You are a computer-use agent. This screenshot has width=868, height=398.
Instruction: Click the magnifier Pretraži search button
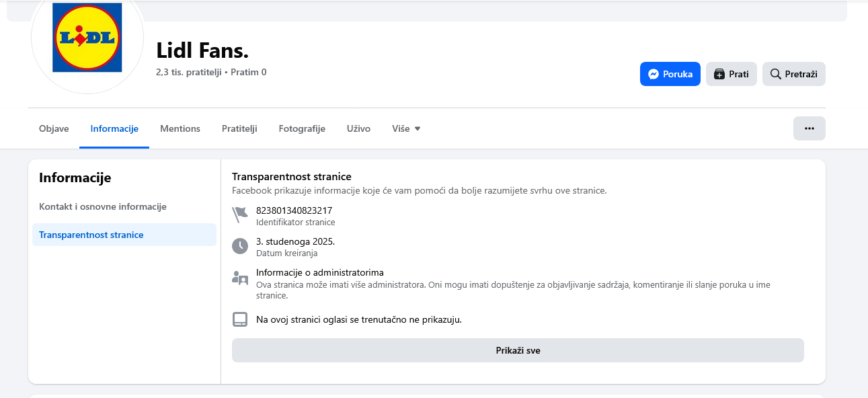793,74
